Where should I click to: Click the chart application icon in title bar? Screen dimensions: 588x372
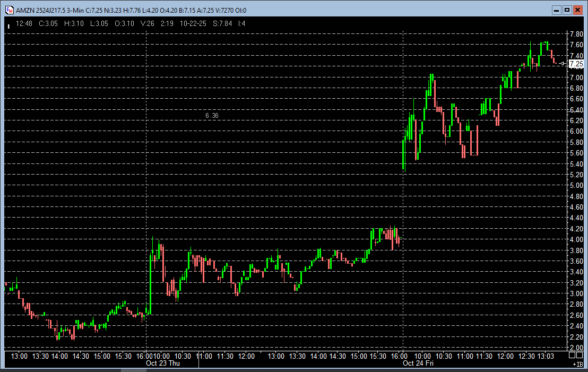[9, 11]
